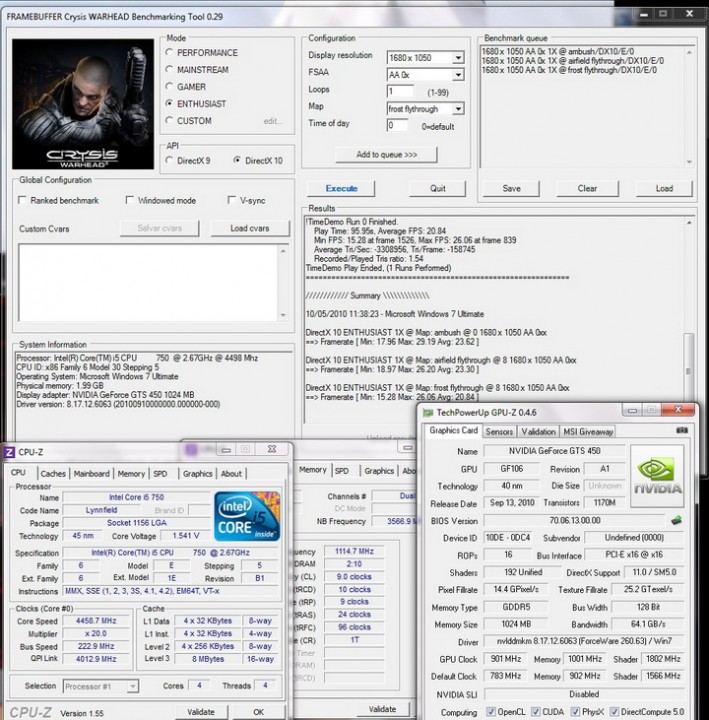This screenshot has height=720, width=709.
Task: Select the frost flythrough queue entry
Action: click(x=569, y=70)
